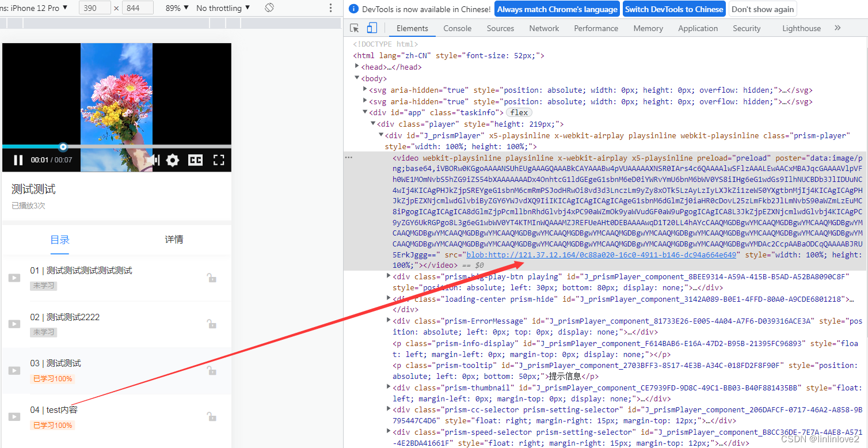Toggle the device toolbar icon

pyautogui.click(x=372, y=28)
